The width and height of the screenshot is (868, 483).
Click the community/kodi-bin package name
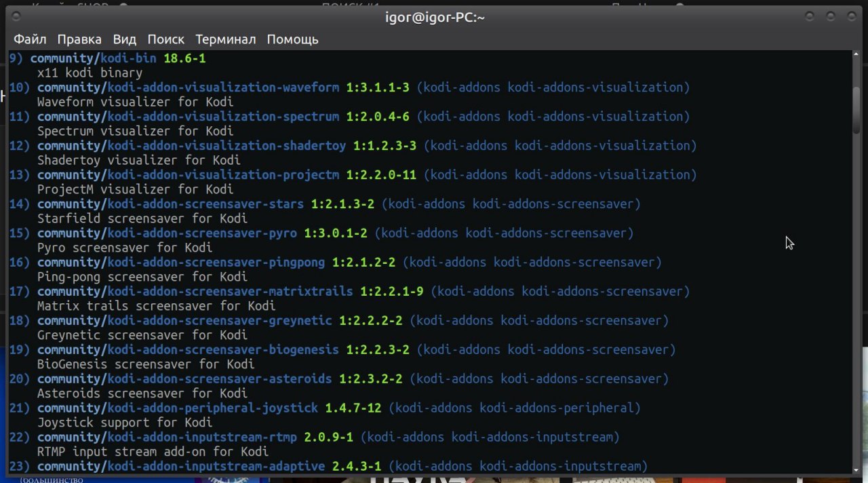94,58
